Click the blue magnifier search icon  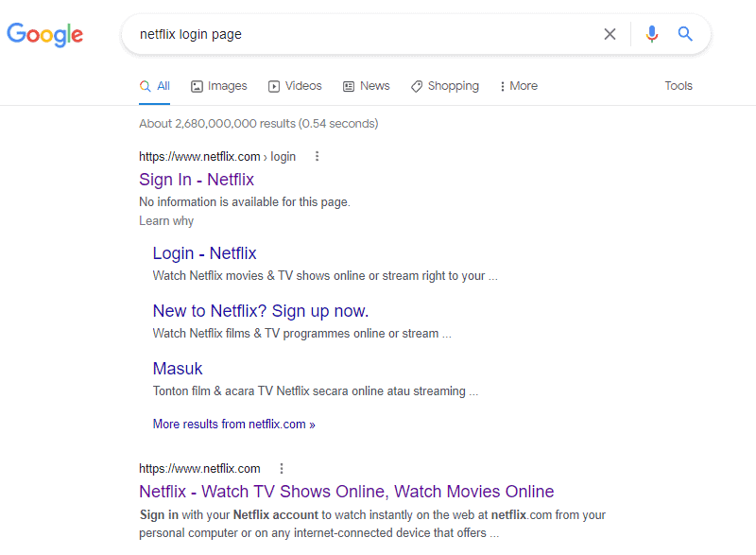[x=685, y=34]
